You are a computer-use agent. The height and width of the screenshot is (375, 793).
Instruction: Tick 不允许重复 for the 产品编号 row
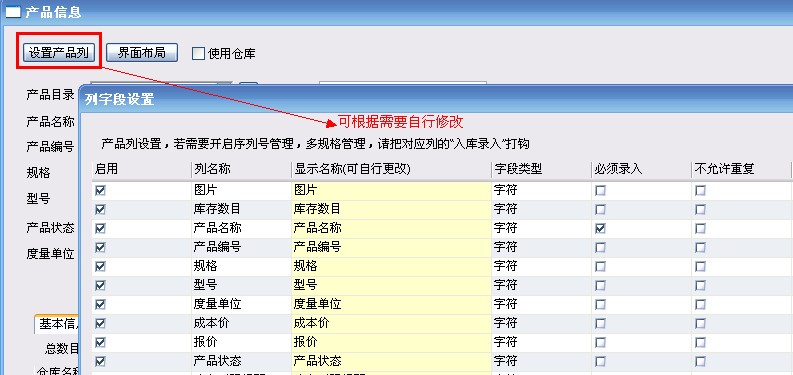[700, 247]
